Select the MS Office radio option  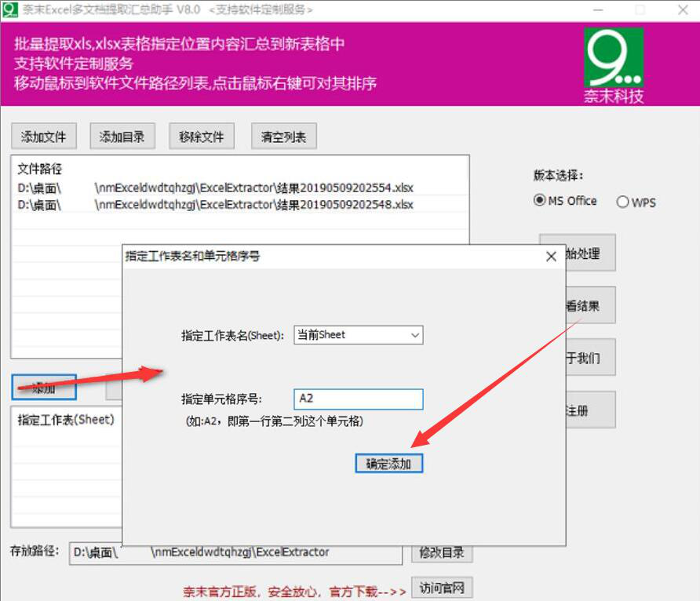(x=565, y=201)
